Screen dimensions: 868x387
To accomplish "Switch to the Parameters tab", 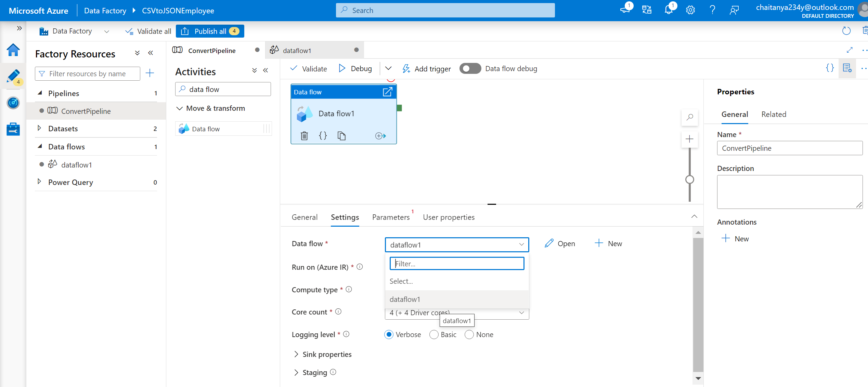I will (391, 217).
